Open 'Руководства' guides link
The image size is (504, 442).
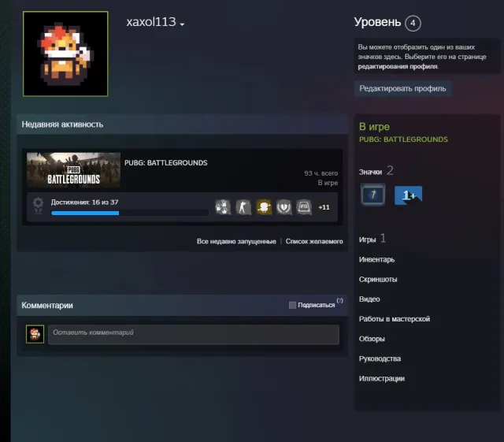pyautogui.click(x=380, y=358)
